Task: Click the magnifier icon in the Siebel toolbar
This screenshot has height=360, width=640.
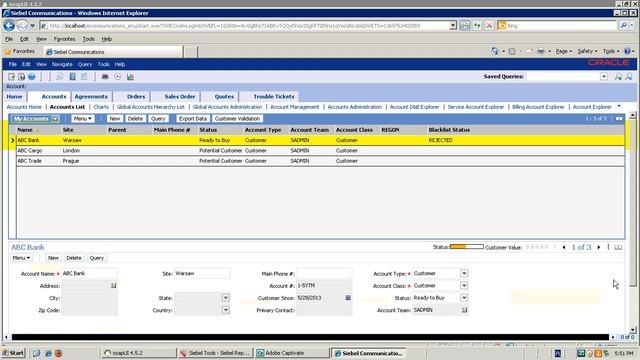Action: click(x=60, y=77)
